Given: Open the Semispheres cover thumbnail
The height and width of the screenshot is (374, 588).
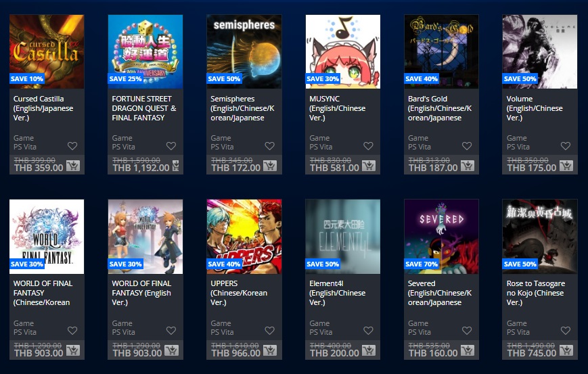Looking at the screenshot, I should click(x=244, y=51).
